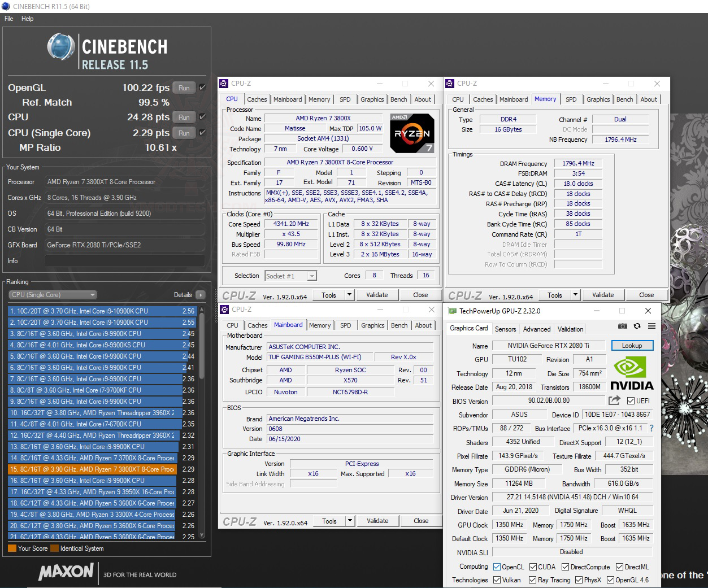This screenshot has width=708, height=588.
Task: Toggle the Vulkan technologies checkbox
Action: (497, 580)
